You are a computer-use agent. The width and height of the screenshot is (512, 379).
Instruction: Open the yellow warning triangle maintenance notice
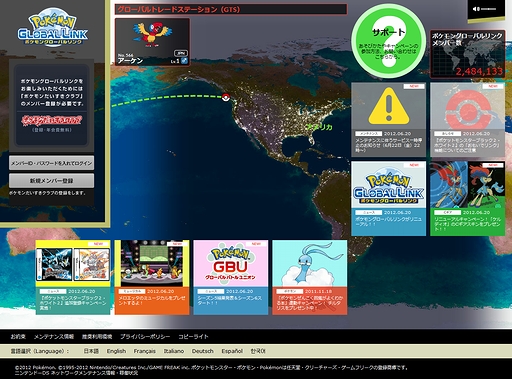388,120
